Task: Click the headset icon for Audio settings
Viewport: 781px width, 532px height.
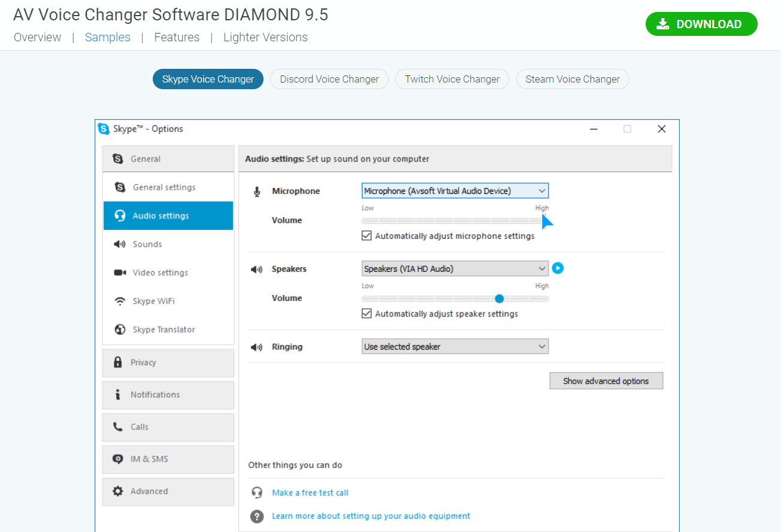Action: pyautogui.click(x=120, y=216)
